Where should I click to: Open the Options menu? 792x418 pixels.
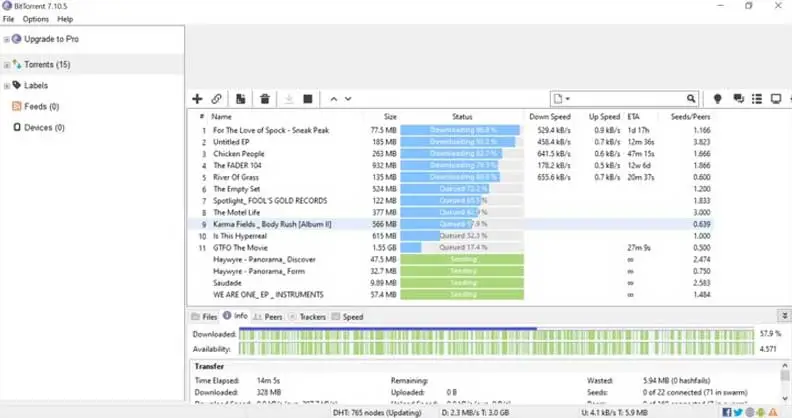[x=36, y=19]
